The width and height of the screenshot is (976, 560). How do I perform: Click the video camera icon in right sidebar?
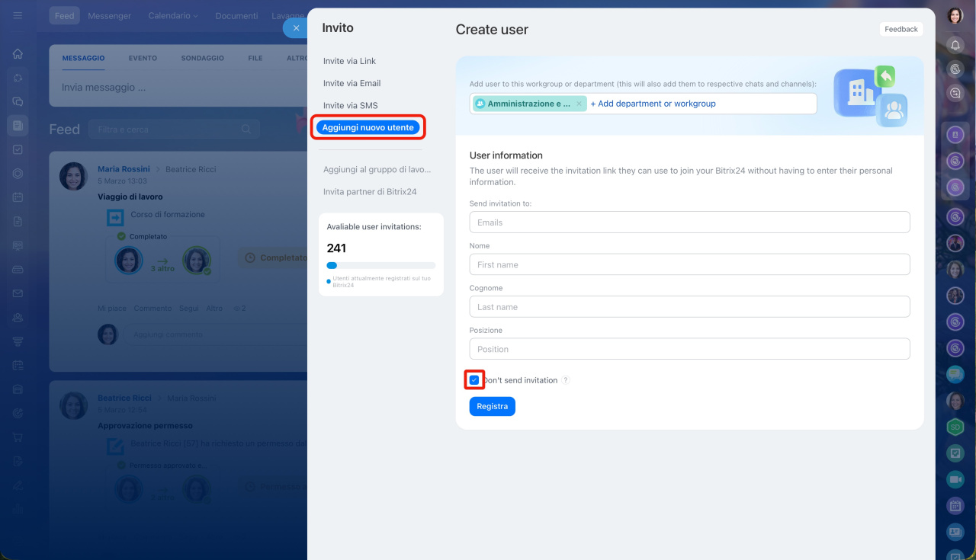tap(955, 479)
